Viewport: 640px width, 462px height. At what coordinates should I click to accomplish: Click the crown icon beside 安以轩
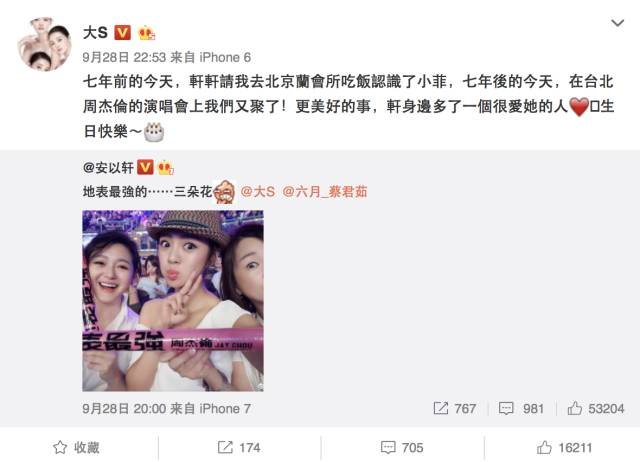165,168
